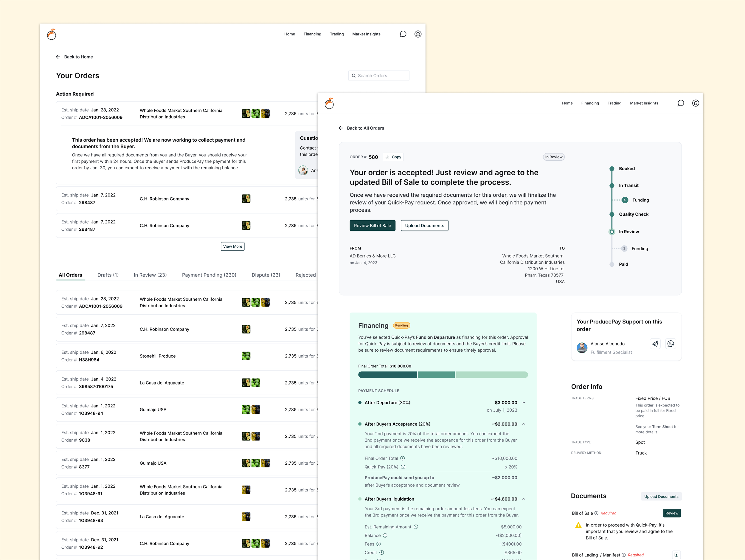Click View More under Action Required
The width and height of the screenshot is (745, 560).
click(x=232, y=246)
